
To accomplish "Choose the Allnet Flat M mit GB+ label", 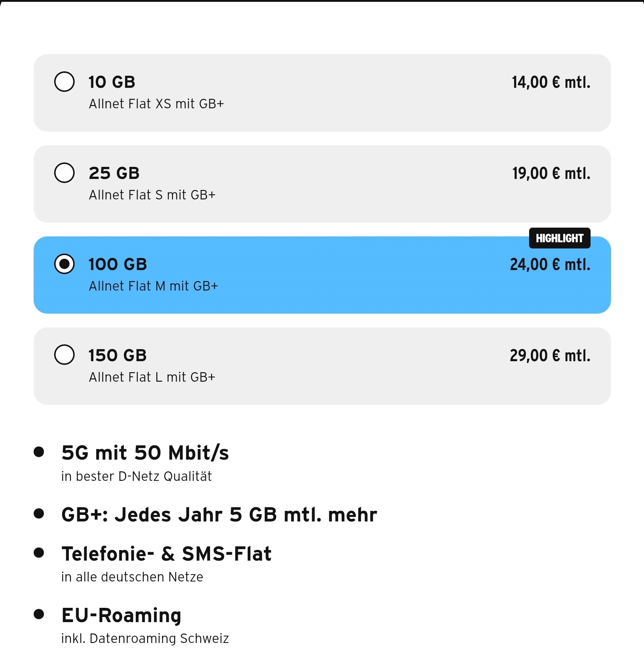I will (153, 286).
